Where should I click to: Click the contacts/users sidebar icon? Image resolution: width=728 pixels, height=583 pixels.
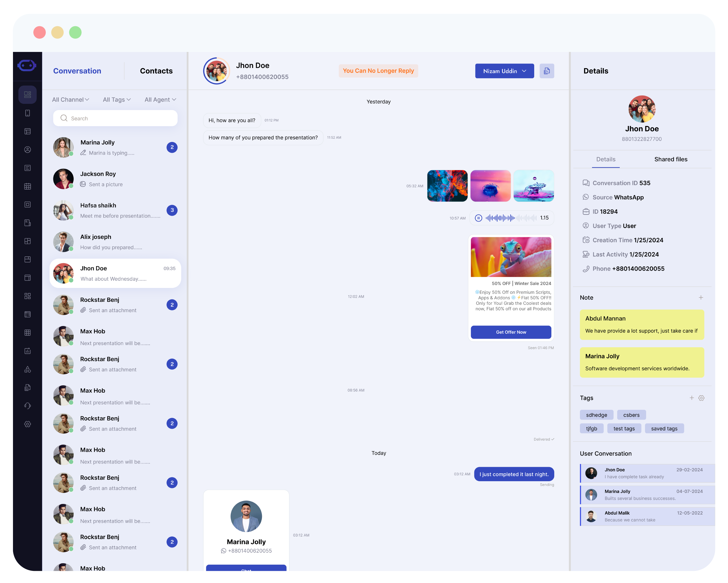coord(27,149)
